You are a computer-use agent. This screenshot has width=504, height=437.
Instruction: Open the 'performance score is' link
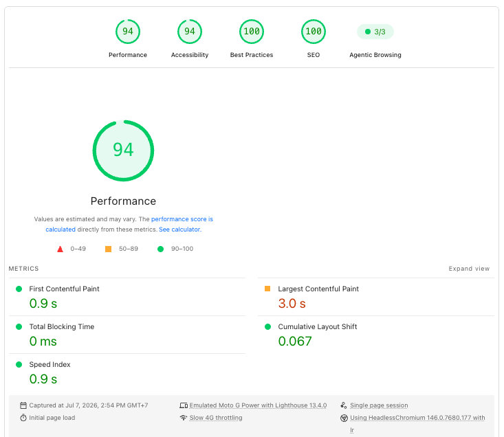[x=182, y=219]
